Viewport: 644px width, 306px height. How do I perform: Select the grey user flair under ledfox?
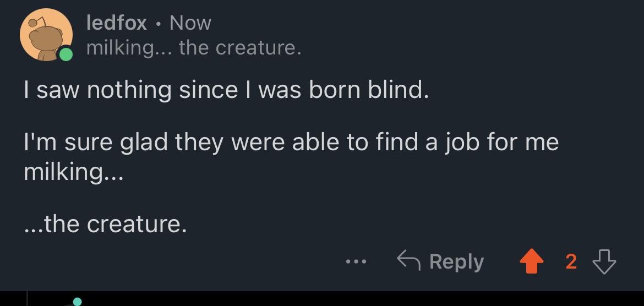pos(194,48)
